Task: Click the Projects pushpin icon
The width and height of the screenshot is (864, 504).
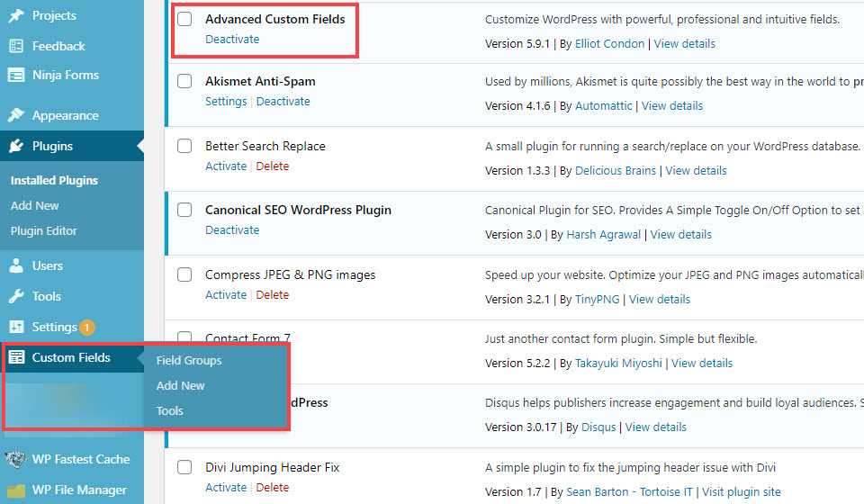Action: coord(16,15)
